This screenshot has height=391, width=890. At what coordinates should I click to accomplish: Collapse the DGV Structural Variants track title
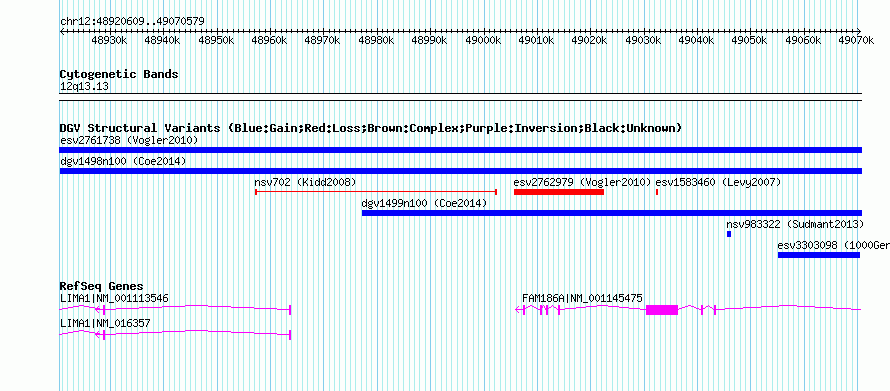[x=371, y=128]
